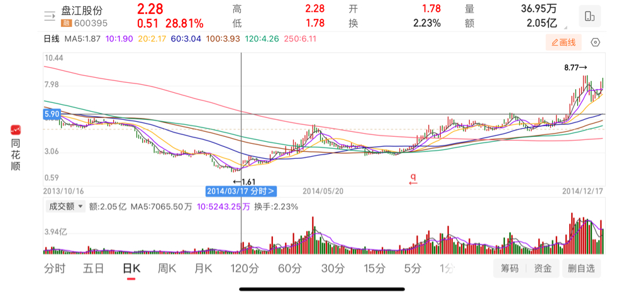Switch to 30分 period tab
The height and width of the screenshot is (297, 644).
click(333, 269)
